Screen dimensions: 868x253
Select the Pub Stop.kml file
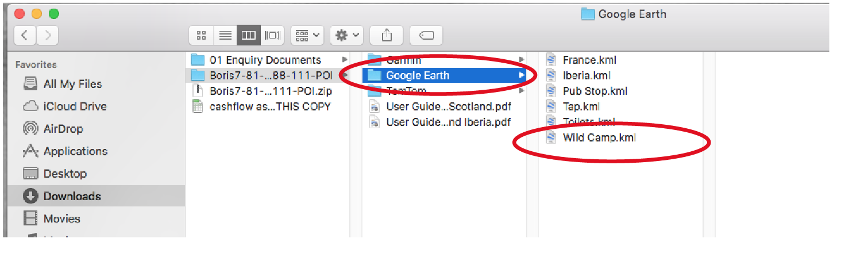595,91
